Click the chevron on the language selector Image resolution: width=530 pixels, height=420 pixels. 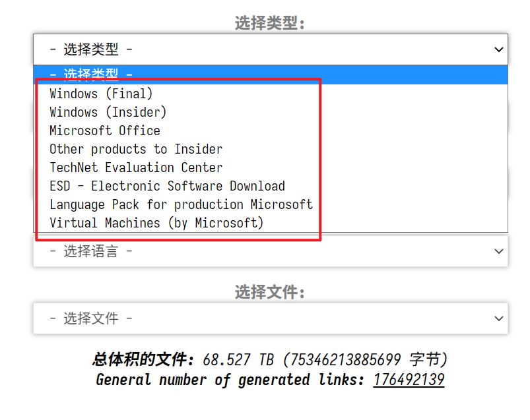(499, 251)
